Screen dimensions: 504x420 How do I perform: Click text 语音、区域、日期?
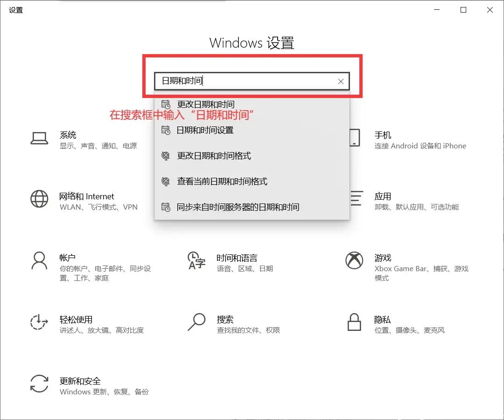245,269
